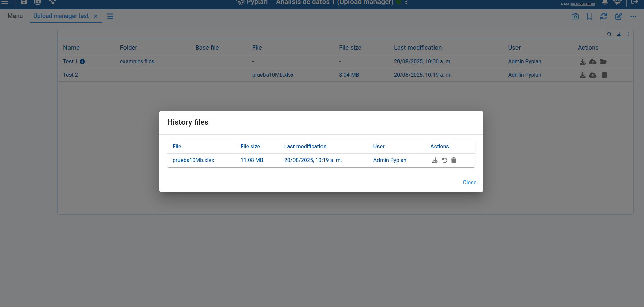Search the upload manager table

(609, 34)
